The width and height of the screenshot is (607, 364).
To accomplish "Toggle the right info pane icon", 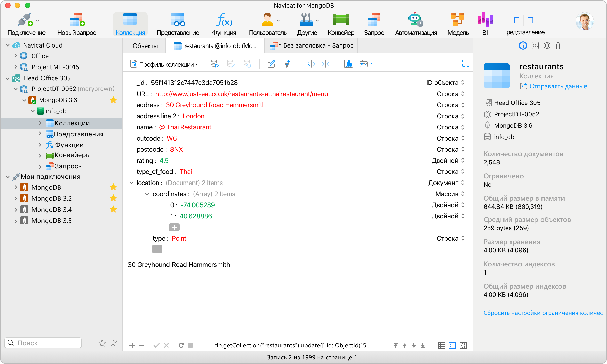I will [x=530, y=20].
